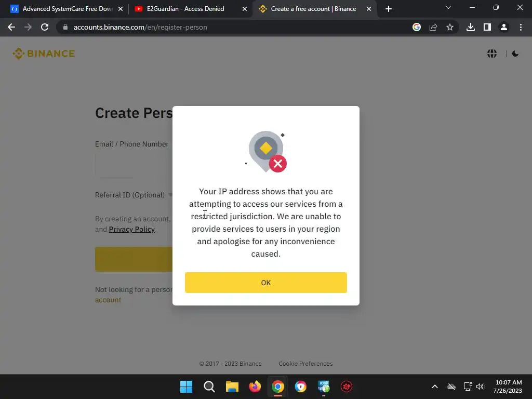Click Email / Phone Number input field
Viewport: 532px width, 399px height.
click(134, 165)
